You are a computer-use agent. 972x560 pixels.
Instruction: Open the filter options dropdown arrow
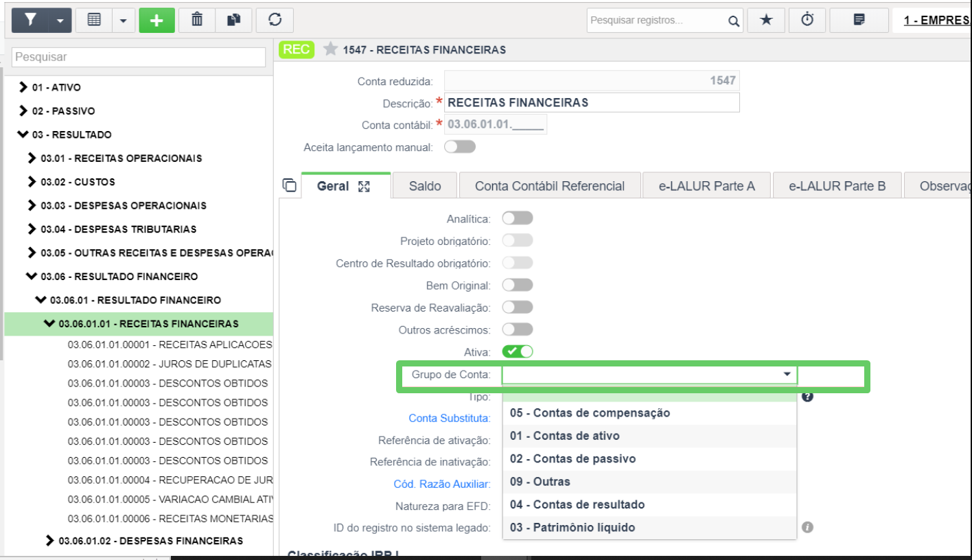coord(60,20)
